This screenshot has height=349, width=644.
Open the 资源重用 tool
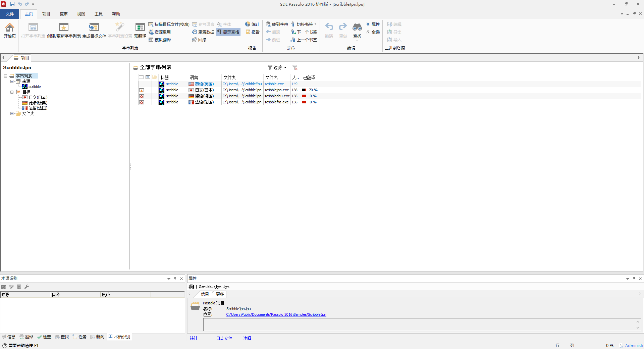[160, 32]
